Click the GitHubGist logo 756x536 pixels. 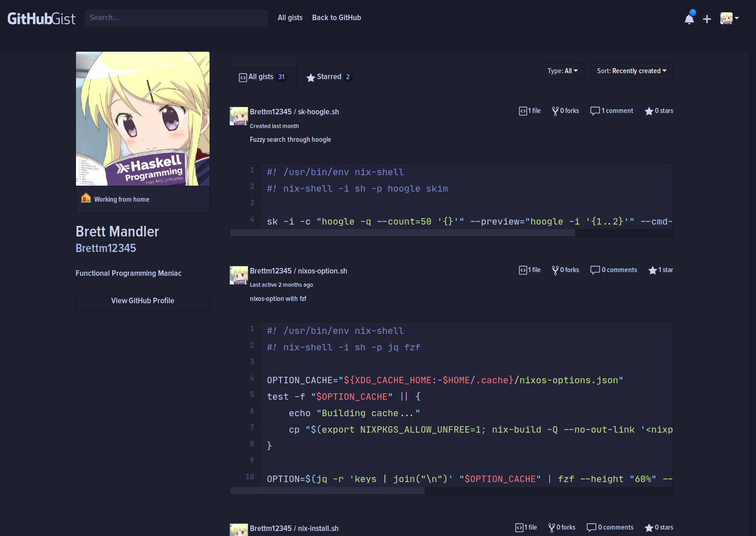(41, 18)
